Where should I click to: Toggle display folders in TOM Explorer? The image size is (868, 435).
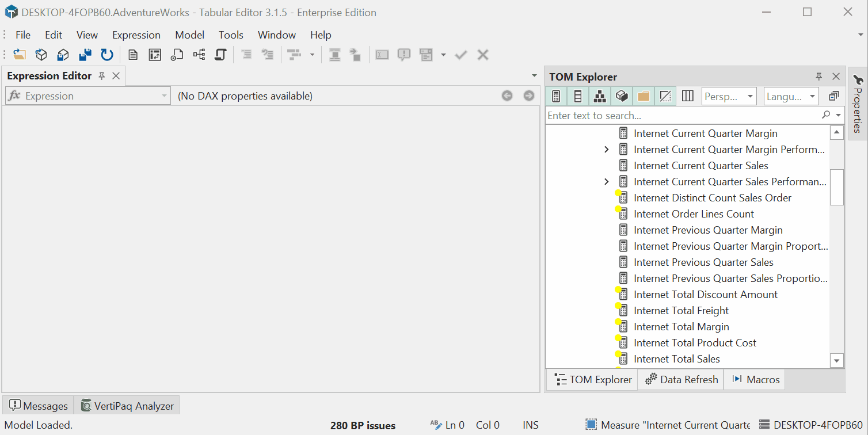point(644,96)
